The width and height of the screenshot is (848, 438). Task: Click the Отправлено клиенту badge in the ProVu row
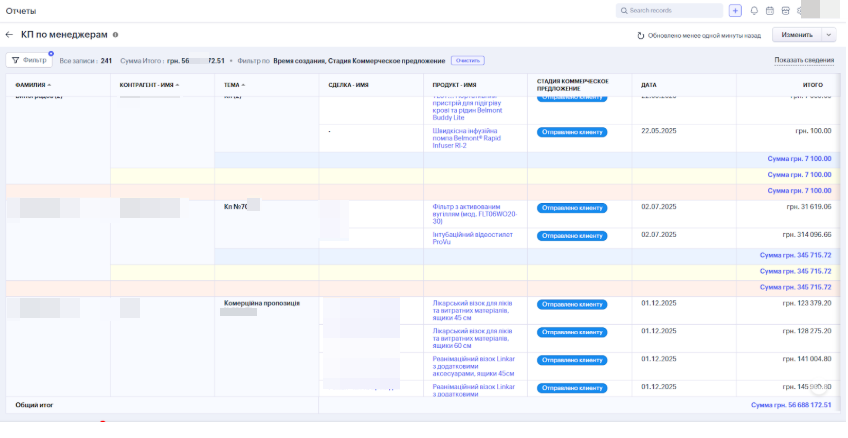(572, 236)
